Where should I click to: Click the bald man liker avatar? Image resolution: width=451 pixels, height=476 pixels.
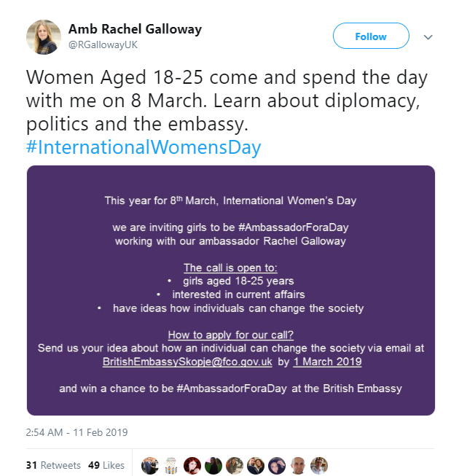pyautogui.click(x=298, y=465)
